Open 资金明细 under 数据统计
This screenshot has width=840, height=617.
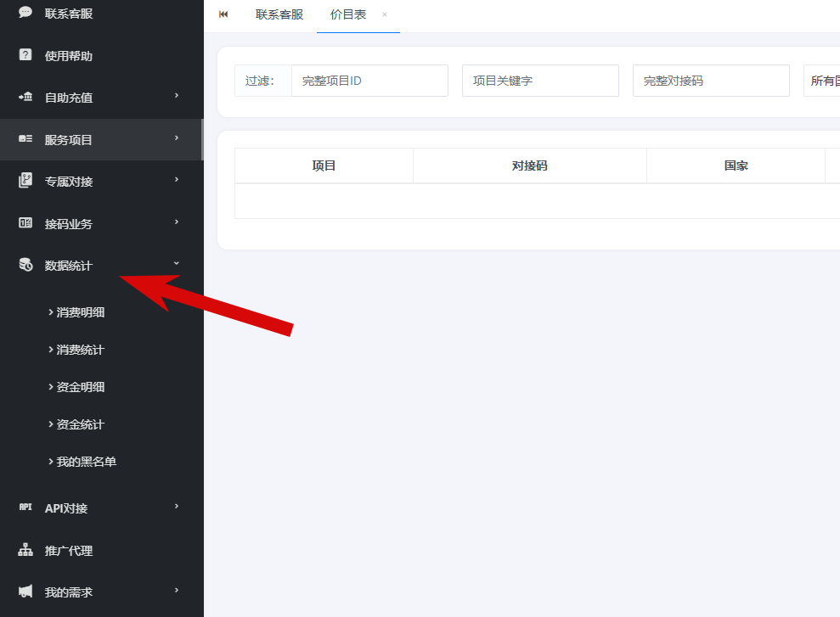point(81,387)
